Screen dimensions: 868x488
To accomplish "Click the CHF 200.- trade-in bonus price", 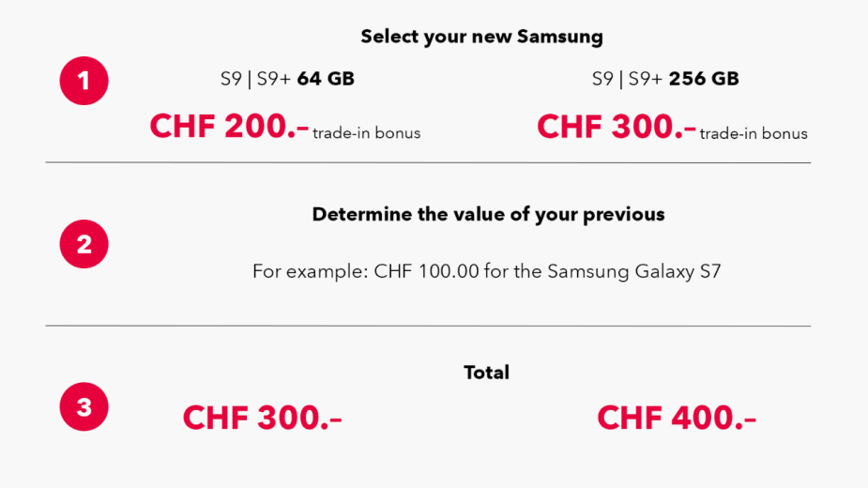I will tap(229, 127).
